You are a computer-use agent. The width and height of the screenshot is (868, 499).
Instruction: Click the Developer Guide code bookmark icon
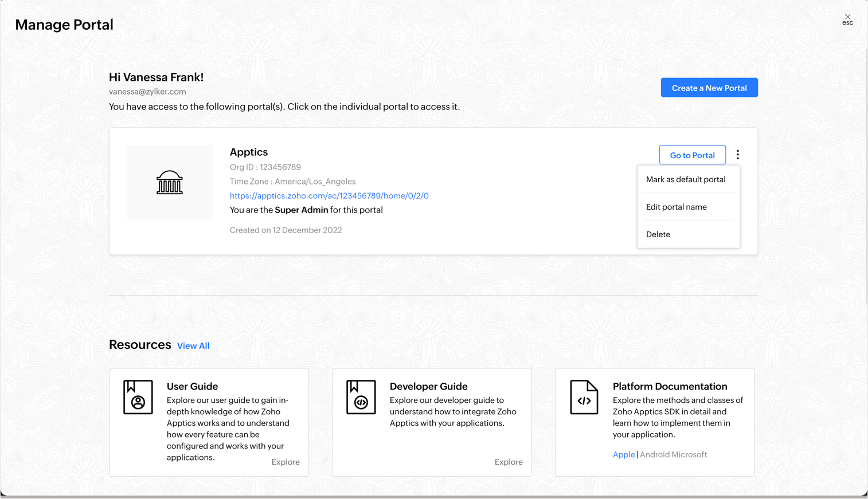(361, 397)
